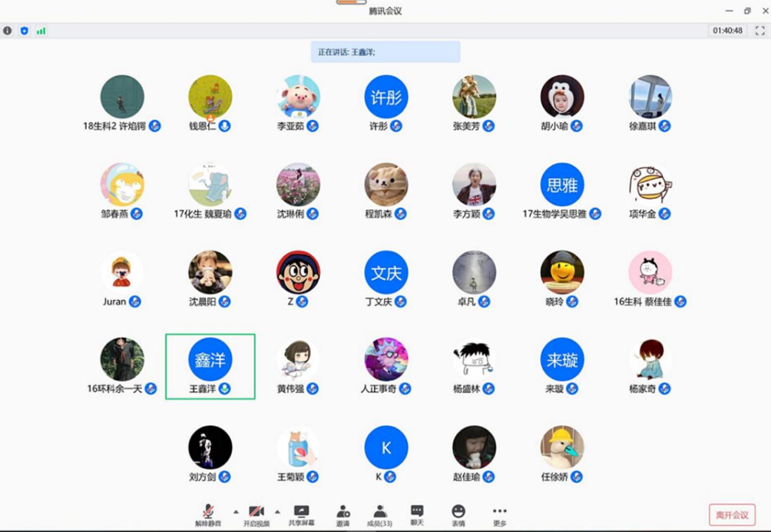The image size is (771, 532).
Task: Open the 邀请 invite icon
Action: (343, 514)
